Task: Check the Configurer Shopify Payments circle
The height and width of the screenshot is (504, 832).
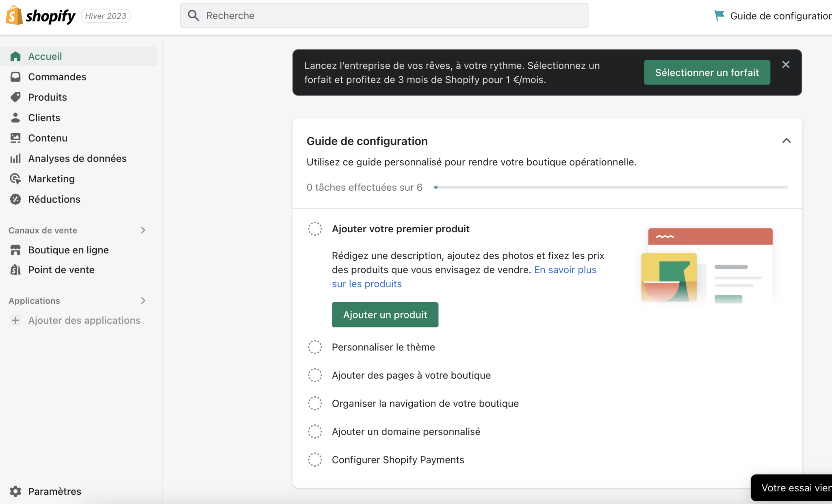Action: [x=315, y=460]
